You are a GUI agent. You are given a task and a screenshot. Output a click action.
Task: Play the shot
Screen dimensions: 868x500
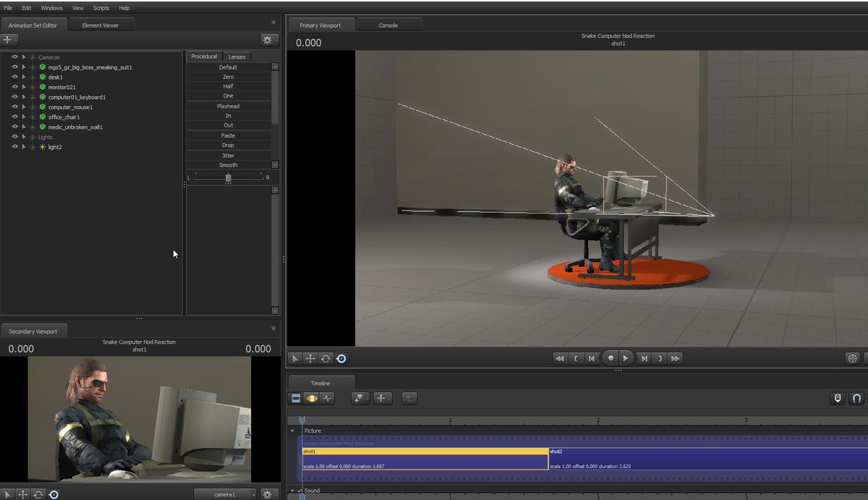click(626, 357)
